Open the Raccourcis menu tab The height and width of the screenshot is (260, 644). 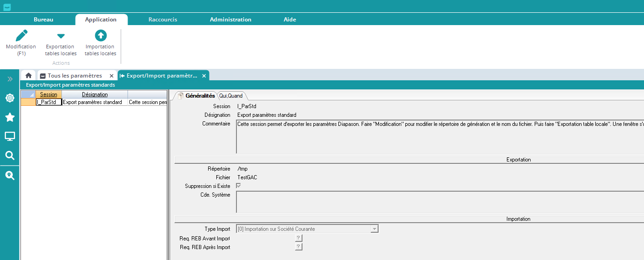click(x=163, y=20)
